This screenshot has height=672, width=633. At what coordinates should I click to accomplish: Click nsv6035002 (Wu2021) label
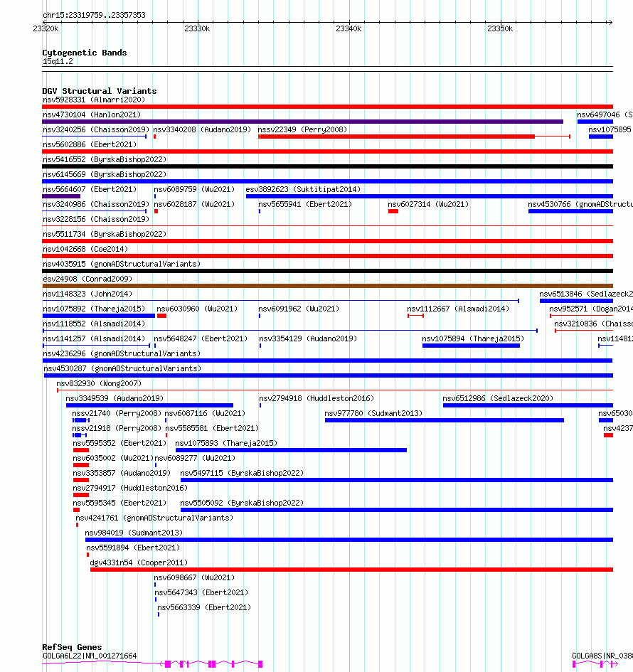point(113,459)
